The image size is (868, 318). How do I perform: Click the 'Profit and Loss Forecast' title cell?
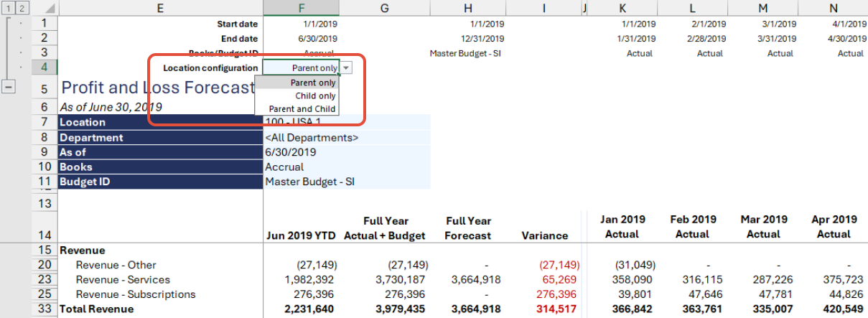pyautogui.click(x=158, y=88)
